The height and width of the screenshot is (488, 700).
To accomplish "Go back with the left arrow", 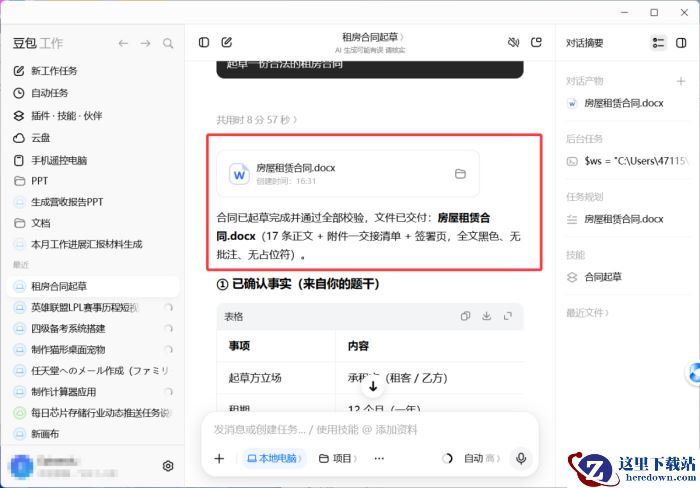I will 123,43.
